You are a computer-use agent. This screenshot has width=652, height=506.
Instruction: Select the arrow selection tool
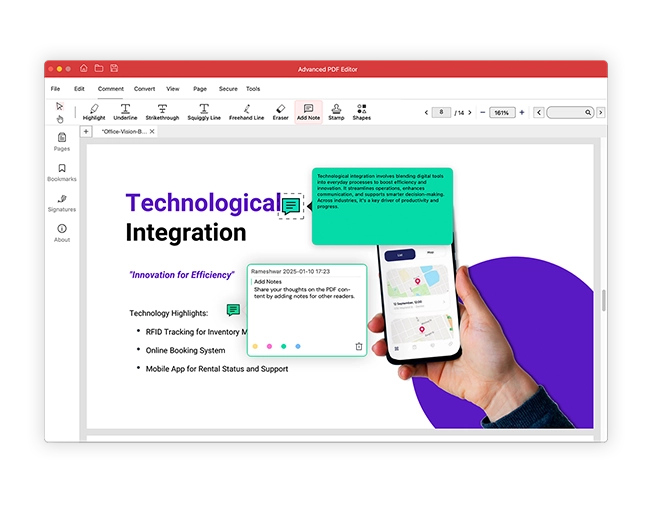tap(59, 106)
